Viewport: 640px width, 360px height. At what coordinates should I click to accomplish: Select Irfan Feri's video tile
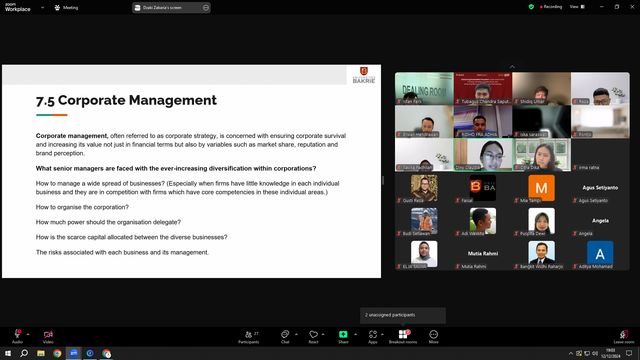[424, 89]
